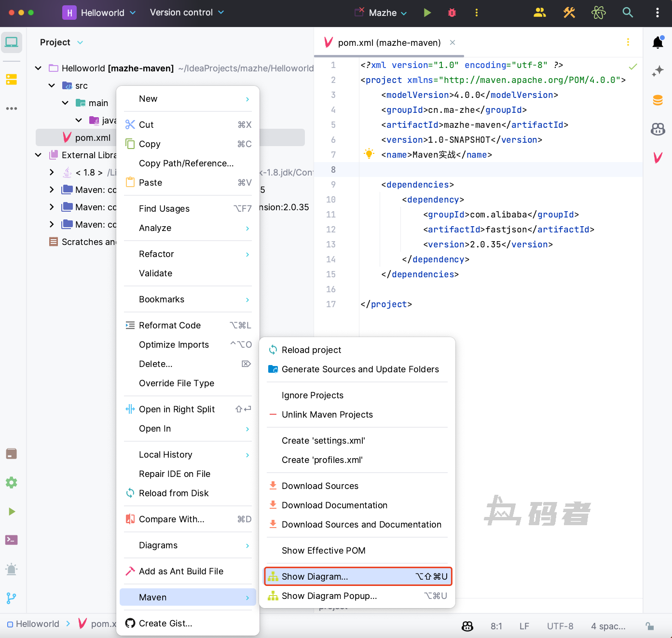Click the Search Everywhere magnifier
This screenshot has width=672, height=638.
click(628, 13)
